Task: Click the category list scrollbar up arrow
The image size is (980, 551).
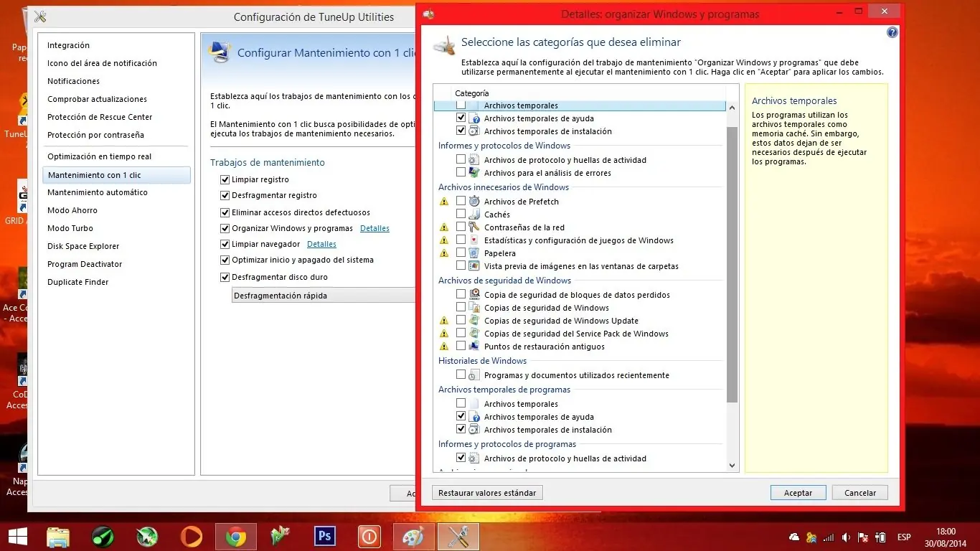Action: [732, 108]
